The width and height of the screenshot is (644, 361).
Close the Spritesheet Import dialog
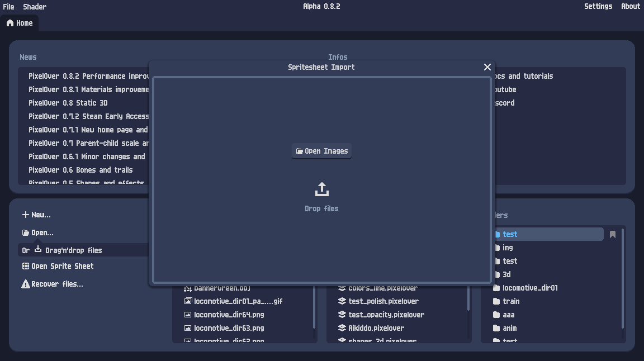coord(487,67)
